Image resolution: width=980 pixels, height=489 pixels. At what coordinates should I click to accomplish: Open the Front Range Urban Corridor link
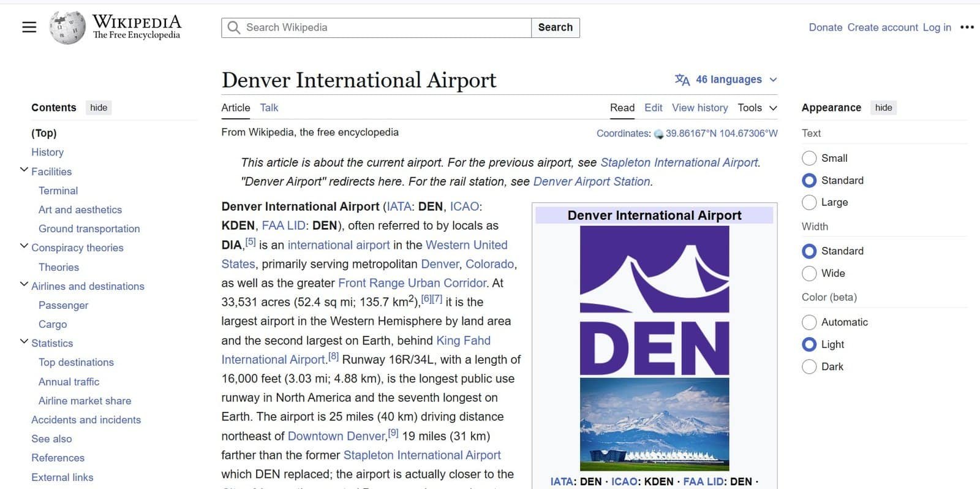(413, 283)
